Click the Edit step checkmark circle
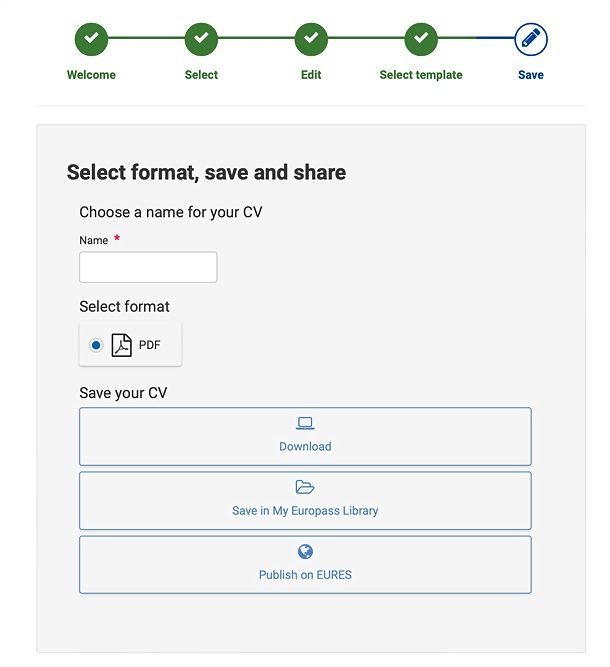The width and height of the screenshot is (610, 667). [x=311, y=39]
